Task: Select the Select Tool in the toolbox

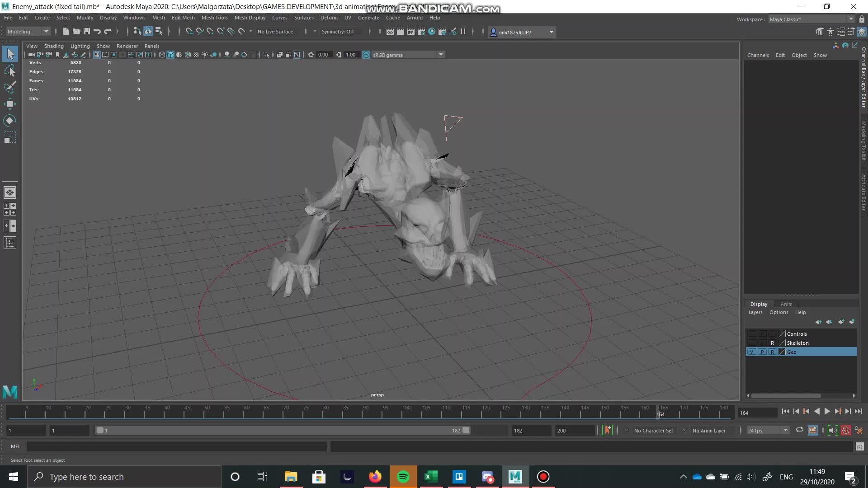Action: 10,53
